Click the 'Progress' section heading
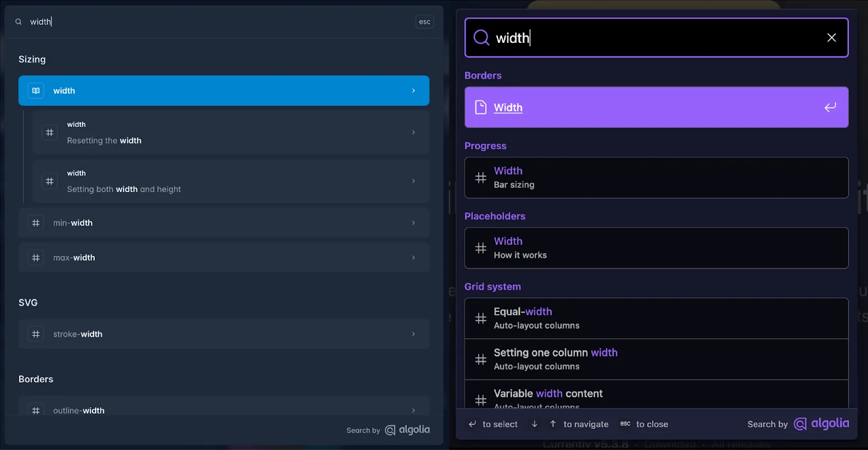Image resolution: width=868 pixels, height=450 pixels. coord(486,146)
